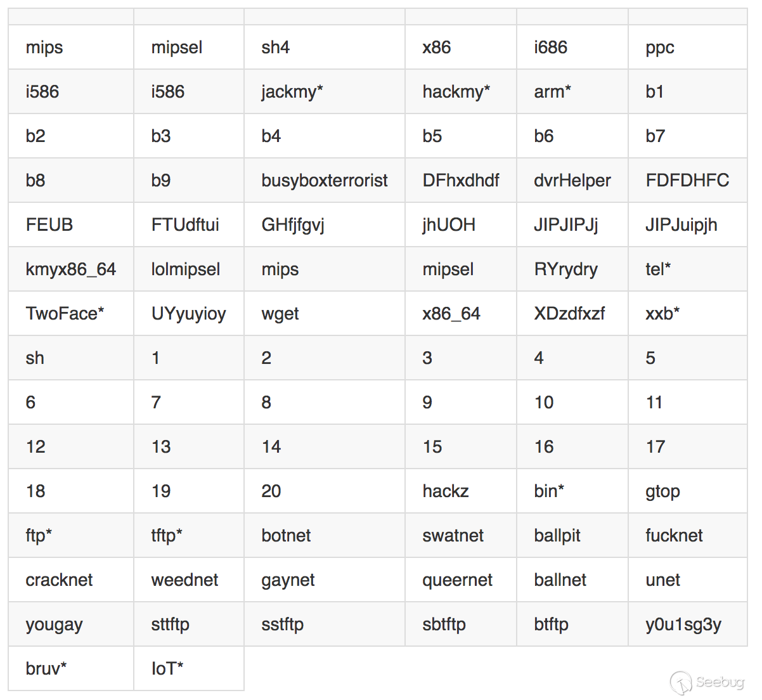762x700 pixels.
Task: Click the kmyx86_64 cell
Action: click(70, 269)
